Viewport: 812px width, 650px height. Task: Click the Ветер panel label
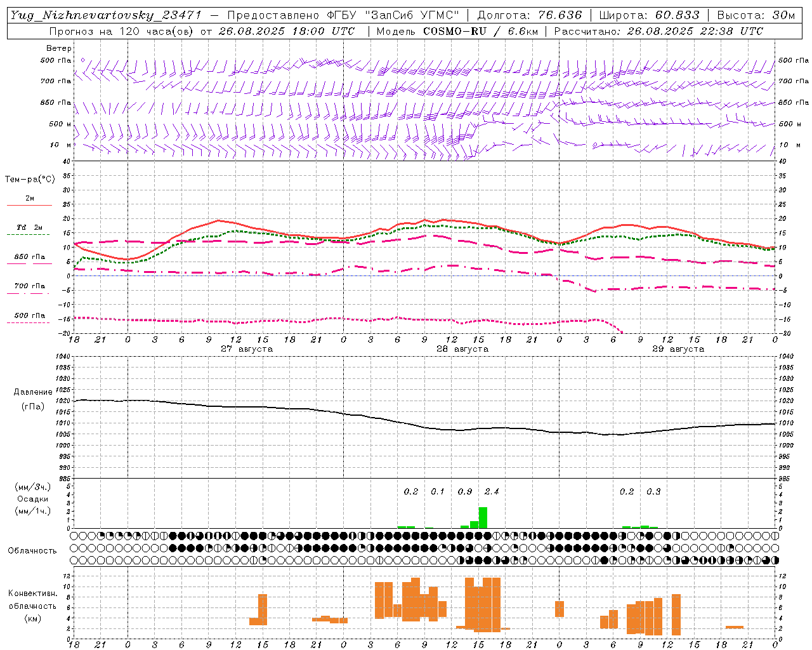coord(59,48)
